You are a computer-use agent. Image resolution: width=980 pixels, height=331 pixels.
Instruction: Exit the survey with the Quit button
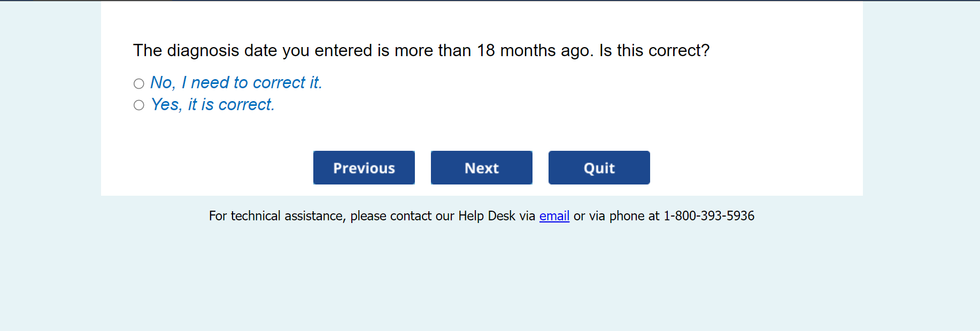[x=599, y=168]
